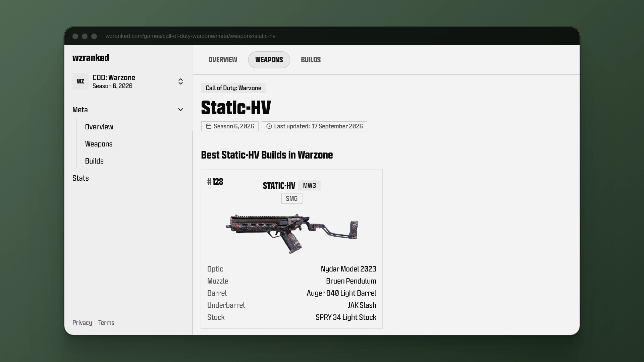Open Overview in the Meta sidebar
The height and width of the screenshot is (362, 644).
click(x=99, y=127)
